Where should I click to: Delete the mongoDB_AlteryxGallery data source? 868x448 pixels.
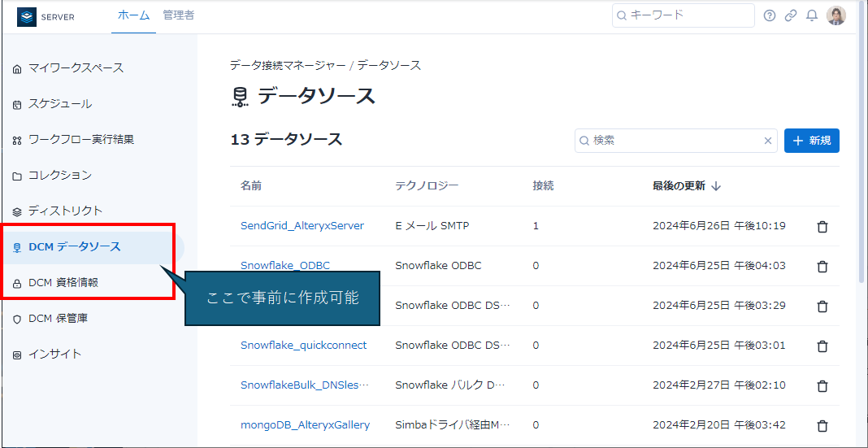pos(822,426)
